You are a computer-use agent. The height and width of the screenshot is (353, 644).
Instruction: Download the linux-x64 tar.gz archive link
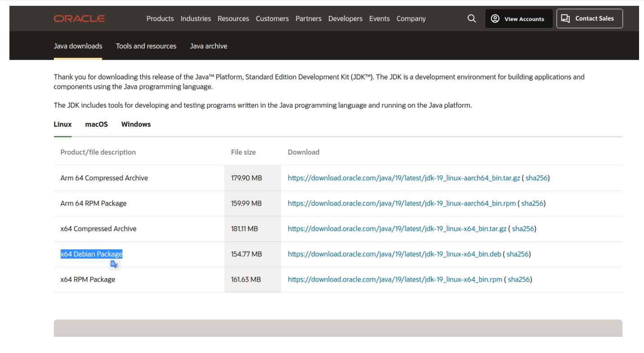pos(397,229)
